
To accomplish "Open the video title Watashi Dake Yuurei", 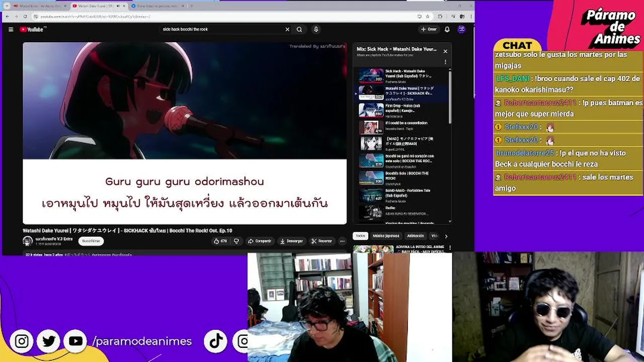I will point(127,231).
